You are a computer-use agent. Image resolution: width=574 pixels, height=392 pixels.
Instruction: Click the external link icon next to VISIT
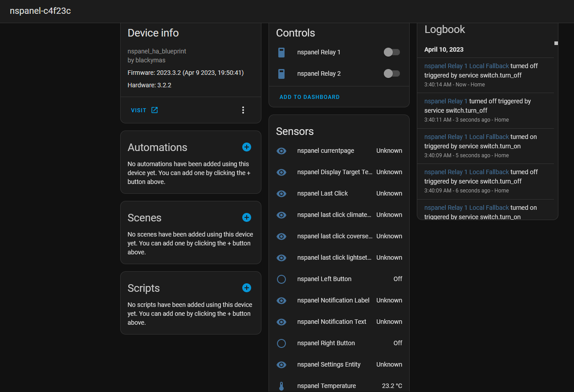tap(155, 110)
